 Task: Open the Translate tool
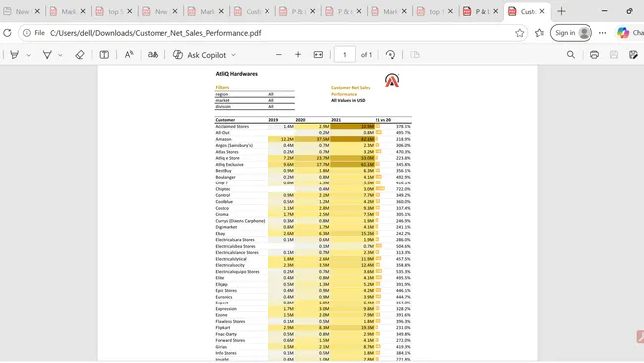[x=153, y=55]
